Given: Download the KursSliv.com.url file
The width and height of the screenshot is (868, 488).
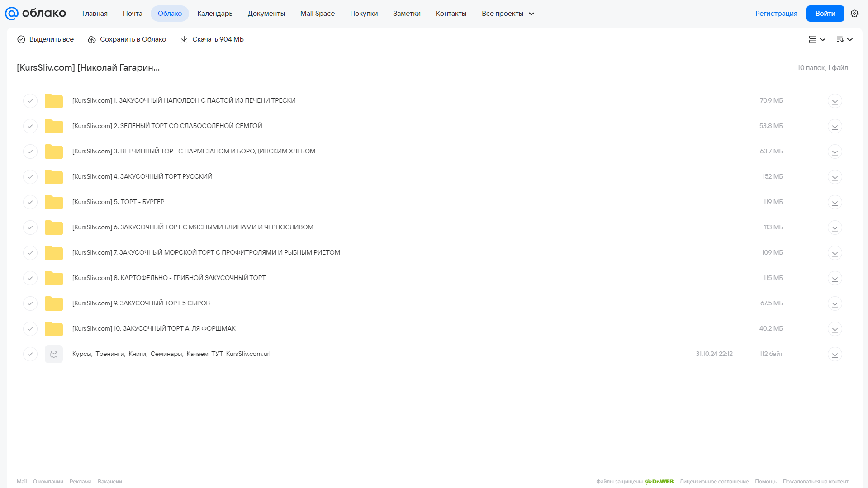Looking at the screenshot, I should [835, 354].
